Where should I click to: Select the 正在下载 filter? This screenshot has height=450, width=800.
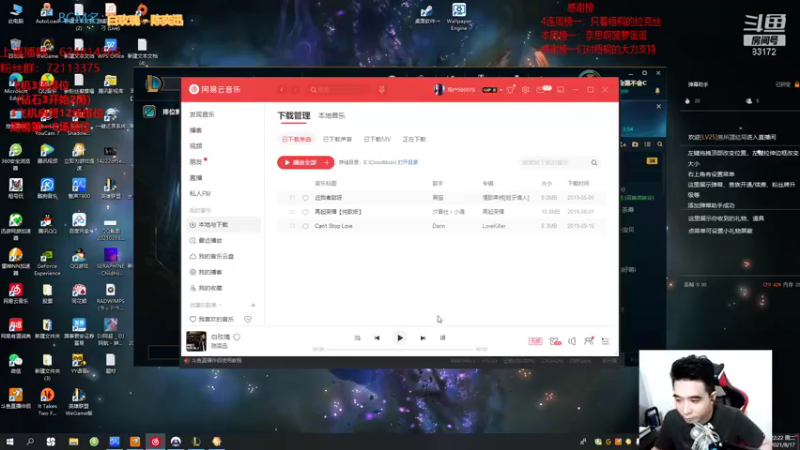pyautogui.click(x=414, y=139)
